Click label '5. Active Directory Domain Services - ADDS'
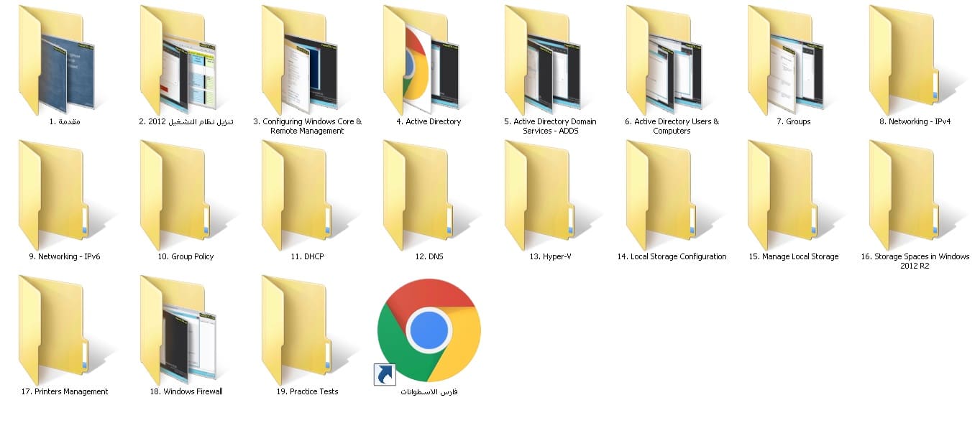This screenshot has width=980, height=423. pos(551,126)
